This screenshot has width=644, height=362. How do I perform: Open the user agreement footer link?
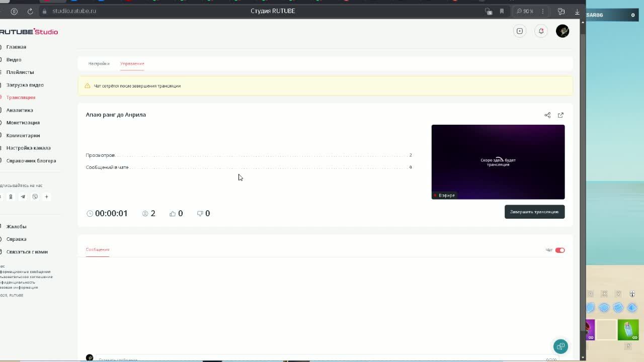pyautogui.click(x=26, y=277)
